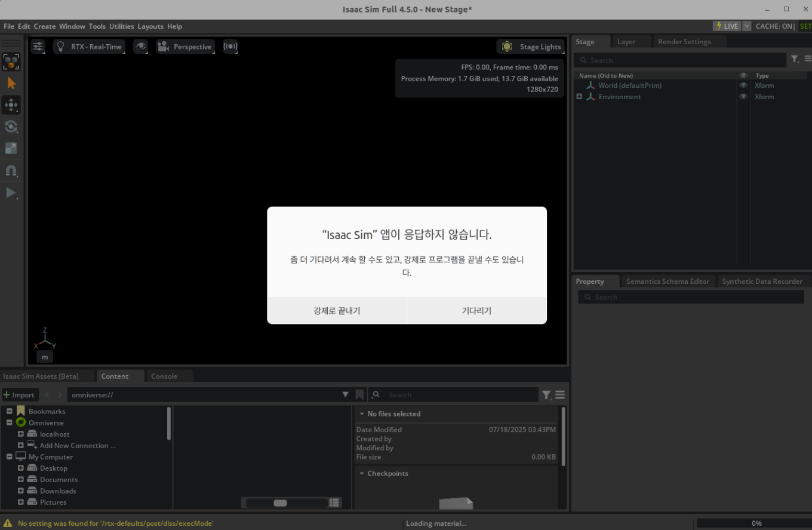Select World (defaultPrim) in Stage tree
The width and height of the screenshot is (812, 530).
point(630,85)
